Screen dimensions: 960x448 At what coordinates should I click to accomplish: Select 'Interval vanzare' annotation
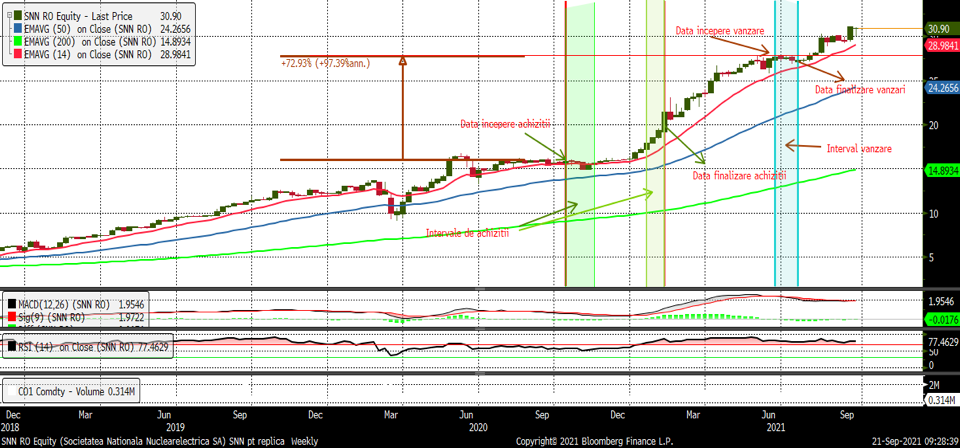[x=860, y=148]
